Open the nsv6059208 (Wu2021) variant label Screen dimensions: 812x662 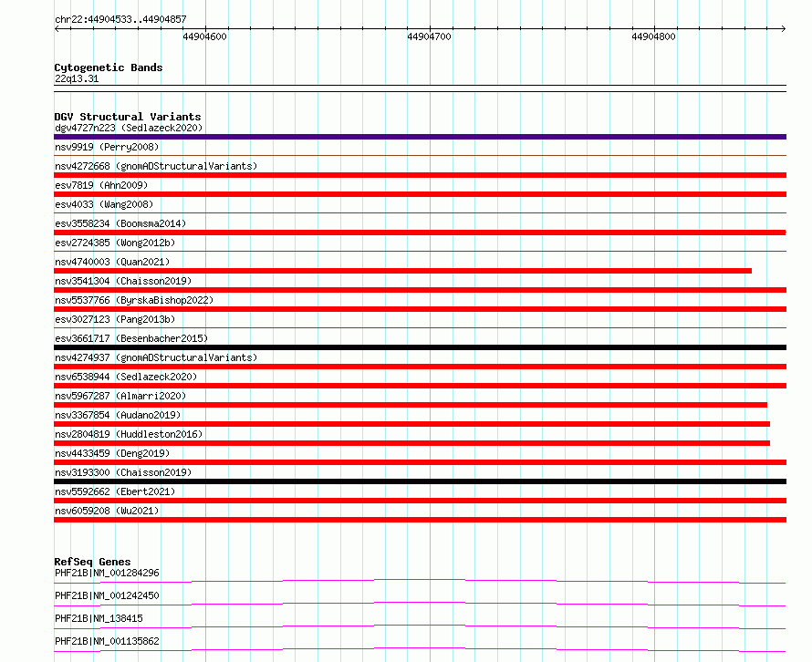[x=107, y=511]
